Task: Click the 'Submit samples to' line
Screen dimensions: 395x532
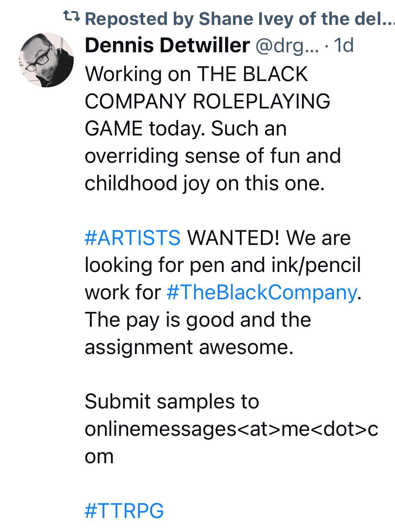Action: point(172,401)
